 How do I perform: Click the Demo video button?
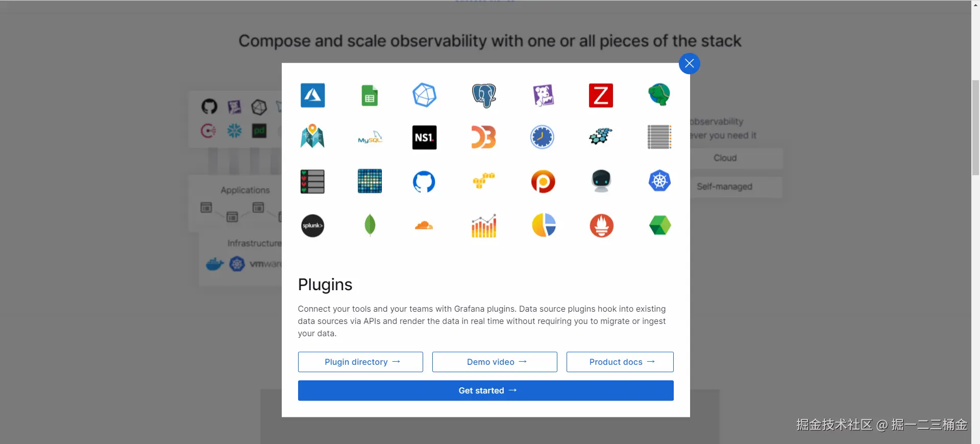[494, 362]
